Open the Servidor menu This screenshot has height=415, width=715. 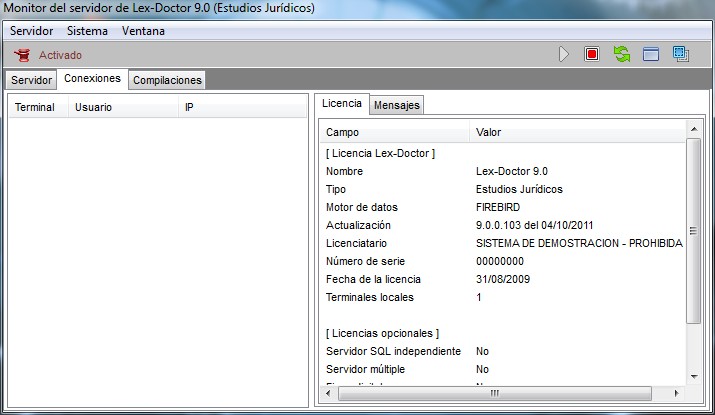click(x=31, y=31)
